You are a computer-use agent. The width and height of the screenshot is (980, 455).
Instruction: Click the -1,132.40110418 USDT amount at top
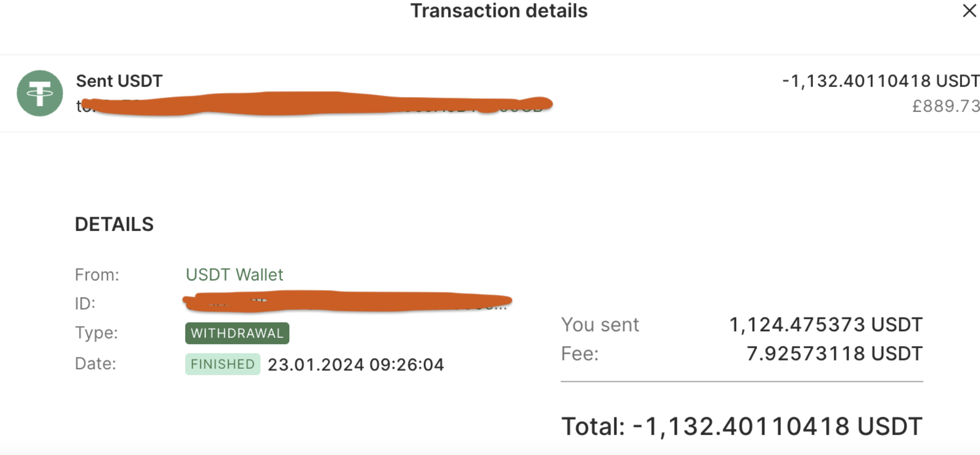(x=880, y=81)
